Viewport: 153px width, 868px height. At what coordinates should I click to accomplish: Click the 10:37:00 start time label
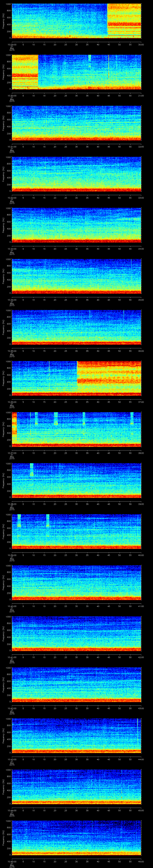[12, 453]
